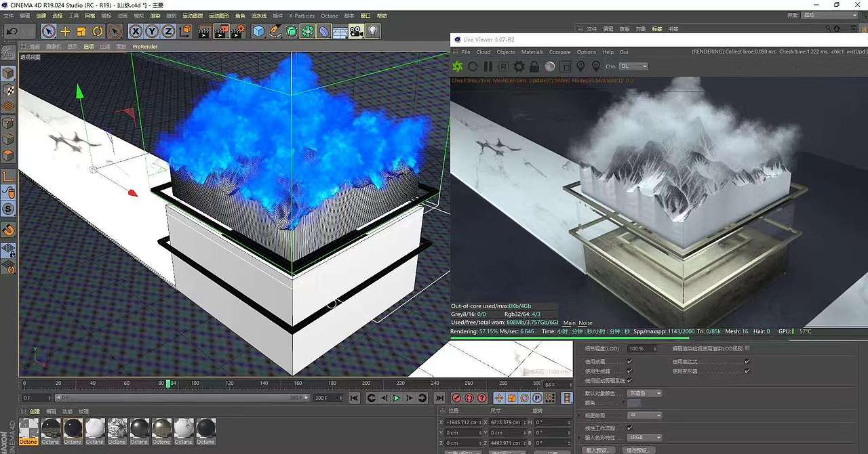Open Live Viewer Materials menu

[x=532, y=51]
